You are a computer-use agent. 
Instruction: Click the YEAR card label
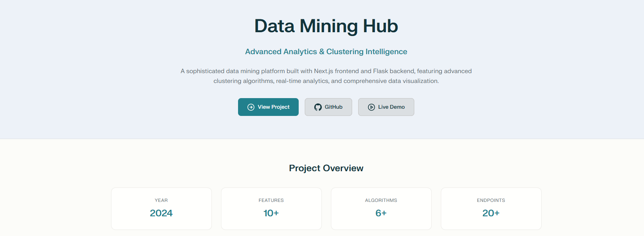point(161,200)
